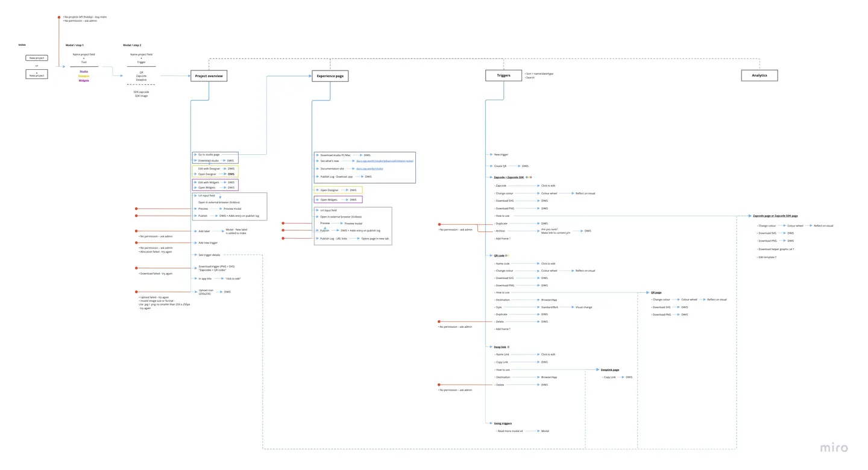Click the miro logo watermark

[x=834, y=448]
